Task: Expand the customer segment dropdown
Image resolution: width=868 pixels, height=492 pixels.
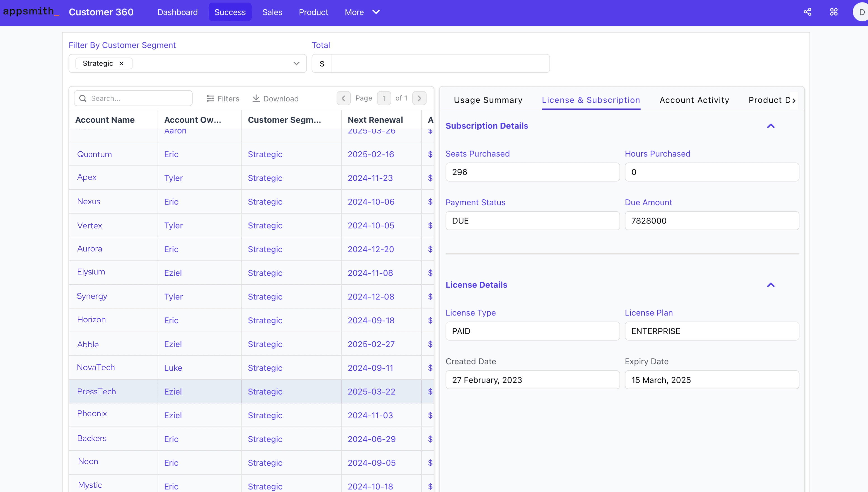Action: (x=296, y=64)
